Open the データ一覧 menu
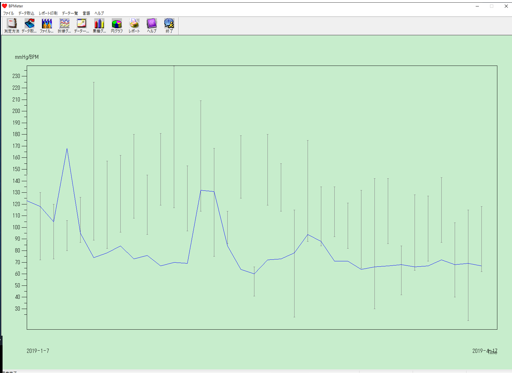512x373 pixels. [70, 13]
